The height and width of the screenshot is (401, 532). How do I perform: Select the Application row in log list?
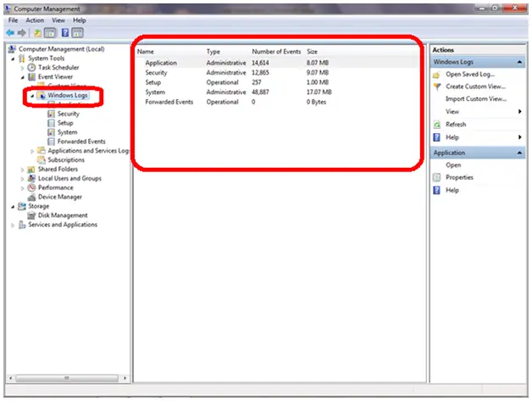(x=276, y=63)
